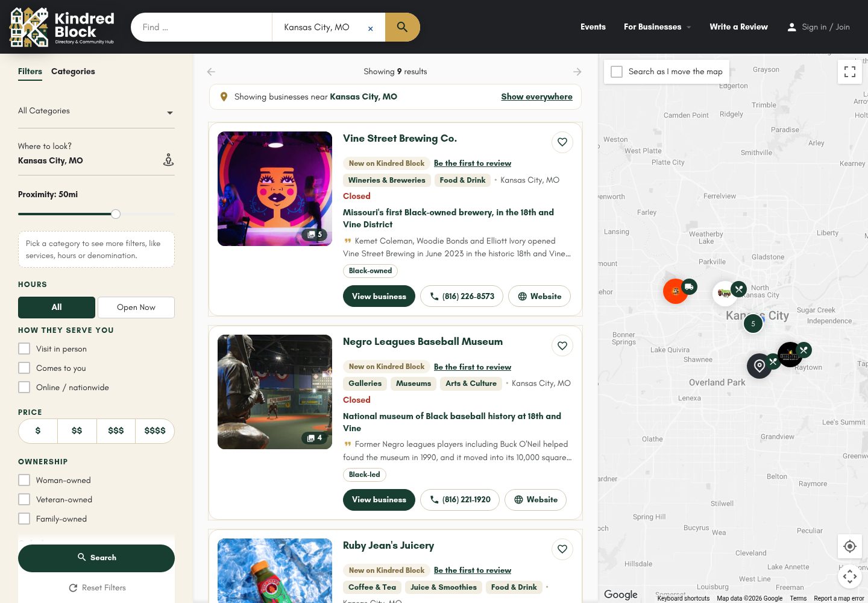
Task: Select Open Now hours filter
Action: point(136,308)
